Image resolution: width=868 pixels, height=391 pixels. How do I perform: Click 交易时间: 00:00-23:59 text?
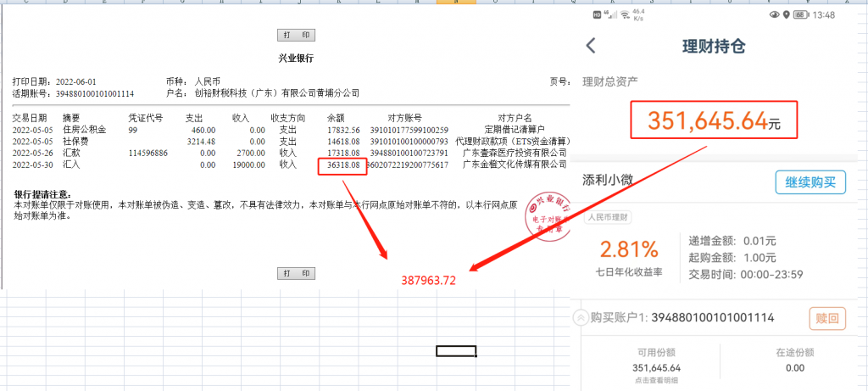746,274
